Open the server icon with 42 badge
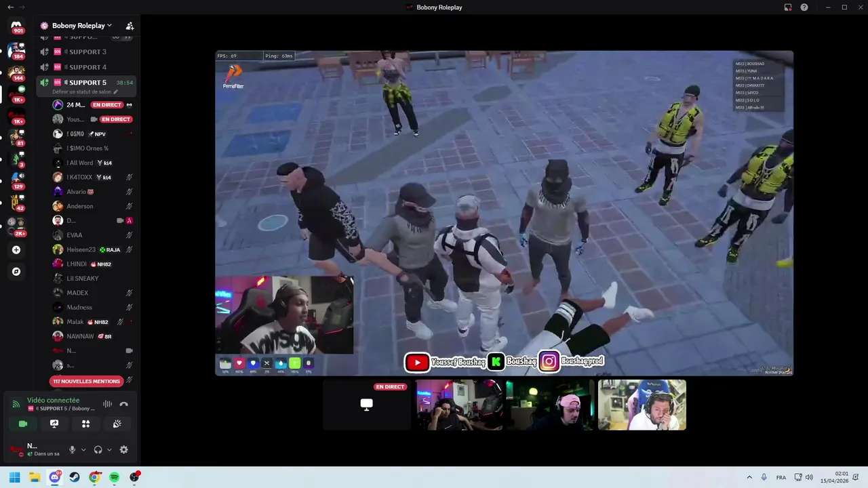 coord(16,202)
